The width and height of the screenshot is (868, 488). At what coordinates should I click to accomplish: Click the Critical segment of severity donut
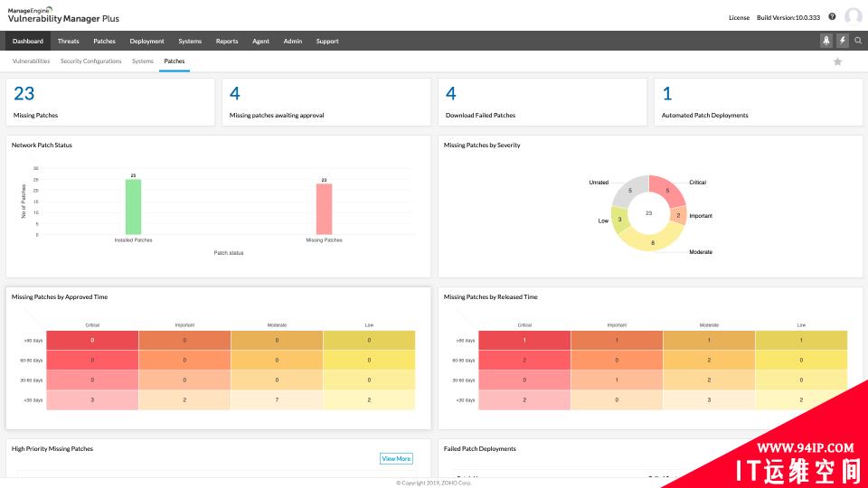point(667,190)
